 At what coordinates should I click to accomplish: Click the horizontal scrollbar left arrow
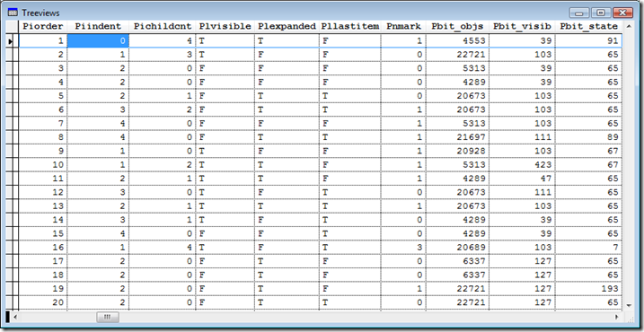click(x=15, y=318)
